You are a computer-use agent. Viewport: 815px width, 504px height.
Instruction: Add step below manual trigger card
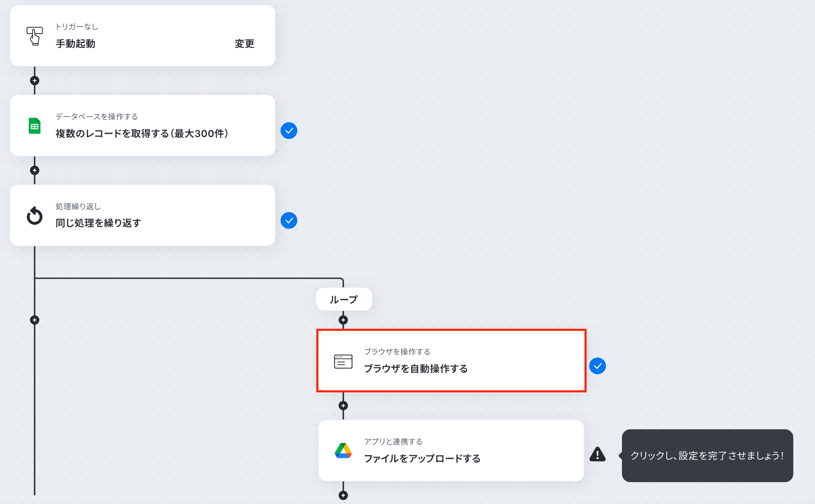point(35,80)
